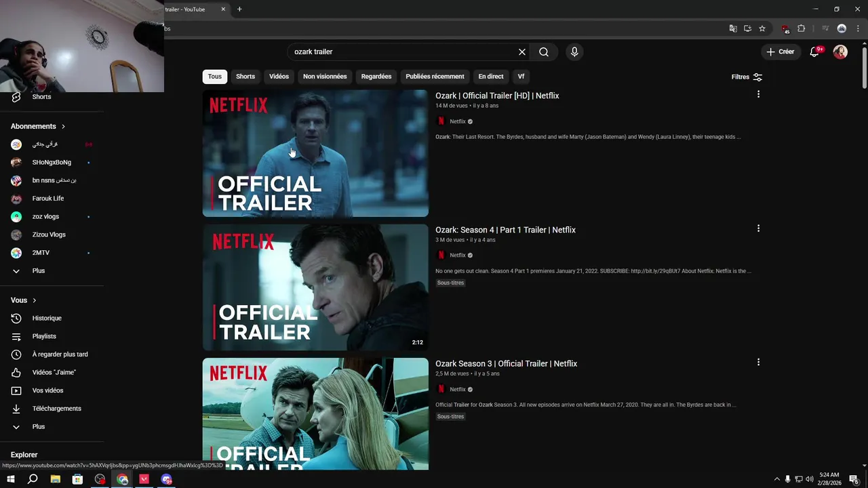Expand the Vous section chevron
This screenshot has height=488, width=868.
pyautogui.click(x=34, y=300)
